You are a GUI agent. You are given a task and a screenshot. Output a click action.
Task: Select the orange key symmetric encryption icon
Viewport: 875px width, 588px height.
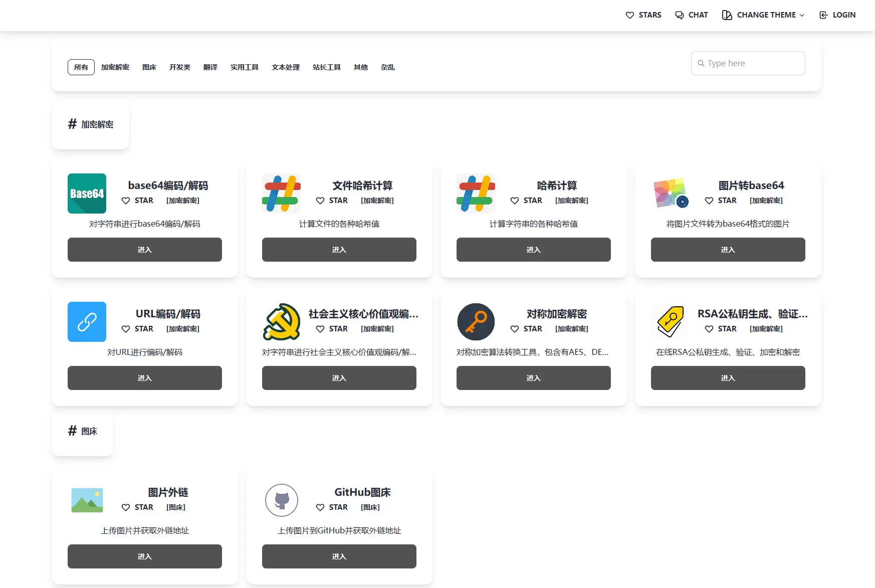[475, 322]
